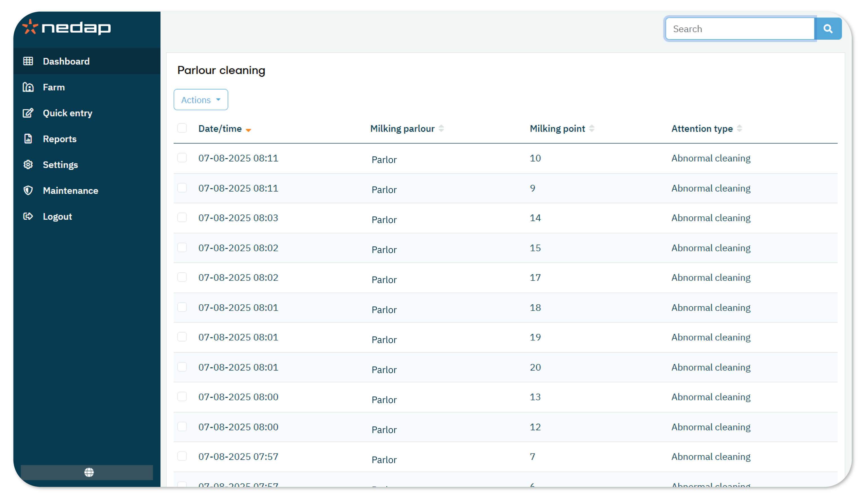The image size is (868, 503).
Task: Click date 07-08-2025 07:57 for point 7
Action: [238, 457]
